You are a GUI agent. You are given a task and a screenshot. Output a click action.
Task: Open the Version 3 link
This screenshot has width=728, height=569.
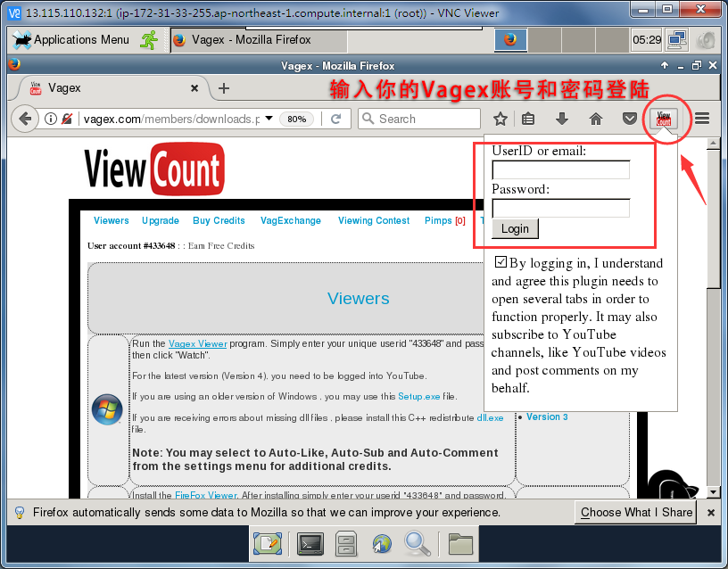pyautogui.click(x=547, y=416)
